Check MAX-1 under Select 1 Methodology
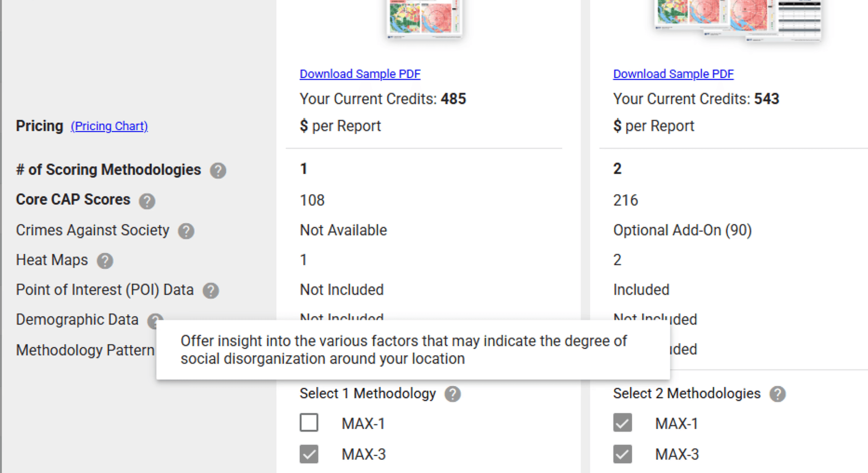Image resolution: width=868 pixels, height=473 pixels. 309,422
